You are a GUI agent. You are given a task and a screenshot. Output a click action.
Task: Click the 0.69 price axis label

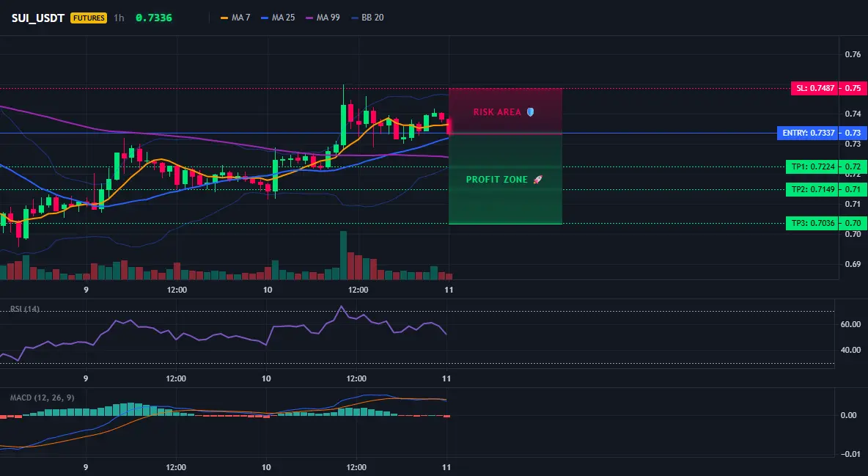coord(853,264)
